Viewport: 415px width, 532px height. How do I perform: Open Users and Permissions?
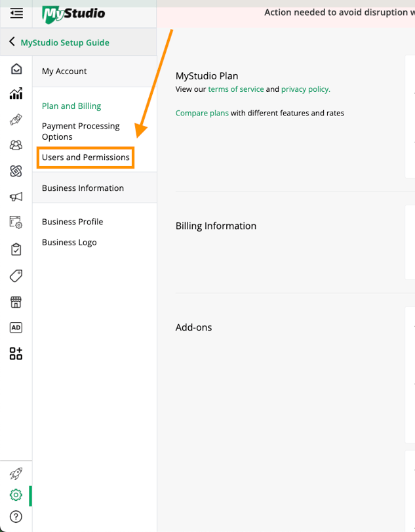pos(86,157)
